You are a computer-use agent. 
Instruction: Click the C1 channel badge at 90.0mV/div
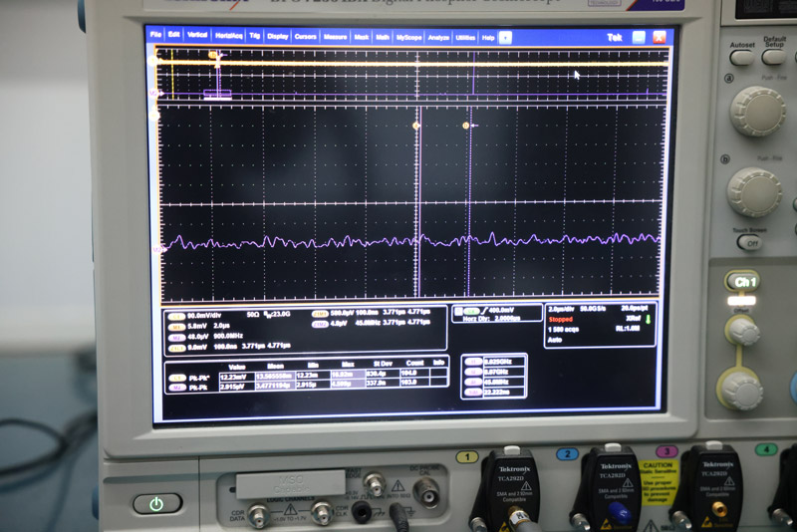pos(176,316)
